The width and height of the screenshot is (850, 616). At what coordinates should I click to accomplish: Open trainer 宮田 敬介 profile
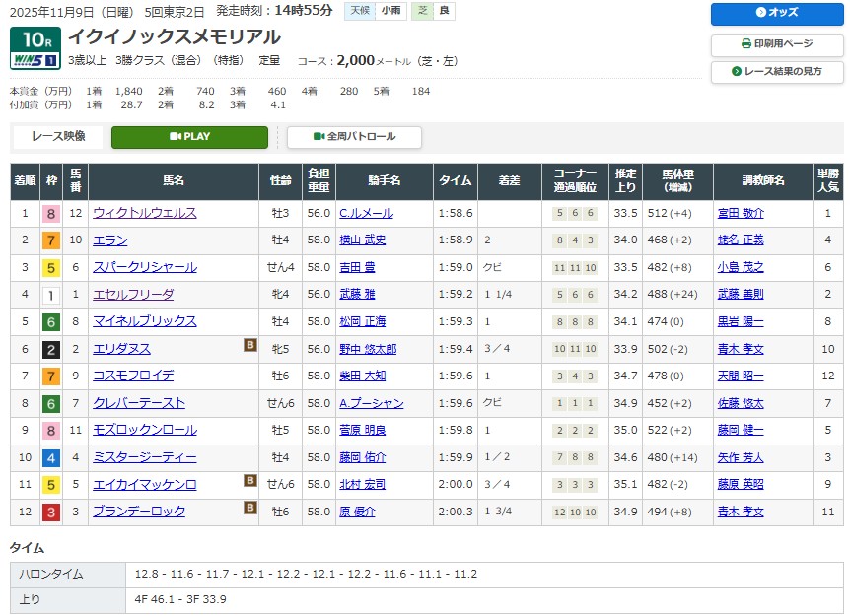(x=741, y=213)
